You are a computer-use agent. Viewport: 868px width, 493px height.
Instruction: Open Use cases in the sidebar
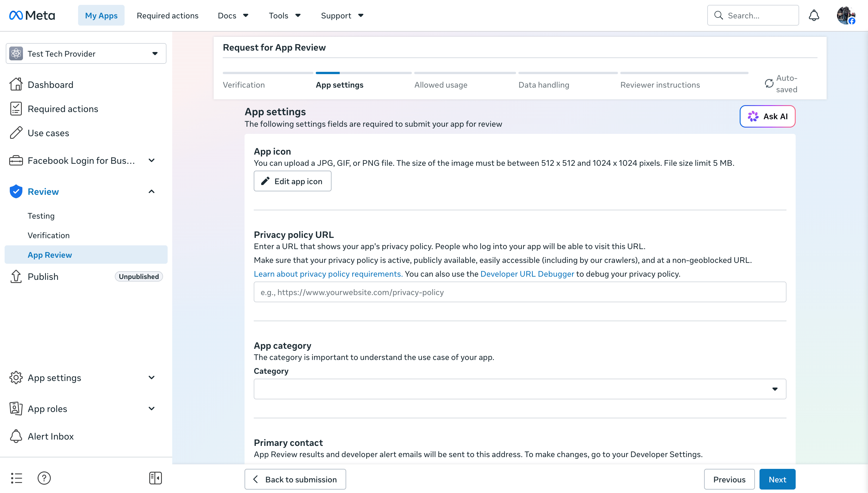(x=48, y=133)
